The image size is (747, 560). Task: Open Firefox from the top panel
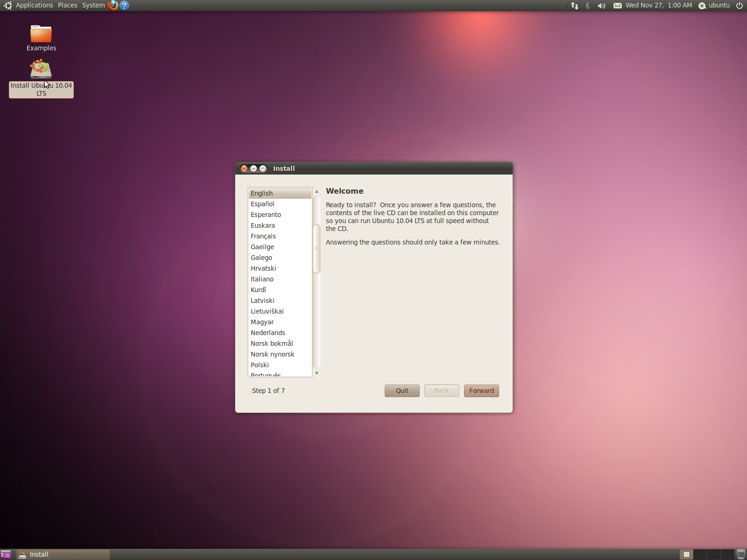[113, 5]
